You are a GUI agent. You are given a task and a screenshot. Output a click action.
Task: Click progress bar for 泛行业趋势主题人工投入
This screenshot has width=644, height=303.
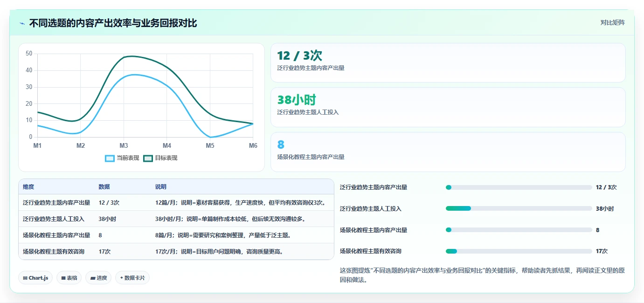click(519, 208)
